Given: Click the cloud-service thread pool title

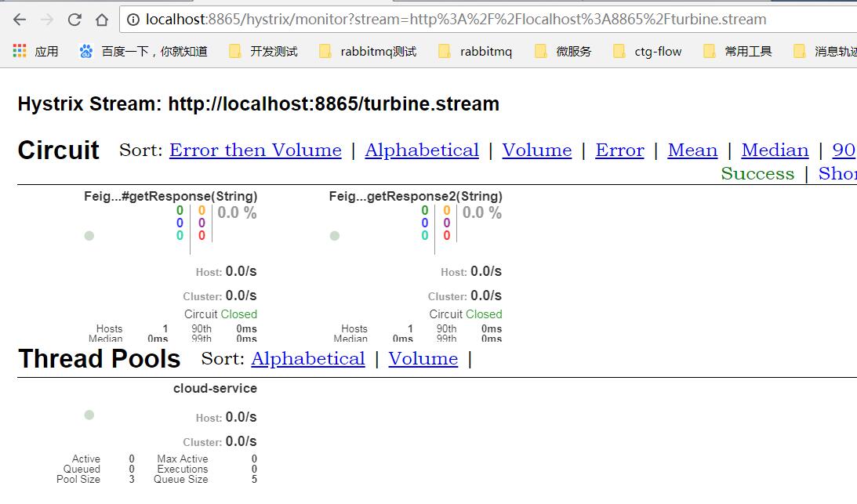Looking at the screenshot, I should [x=216, y=388].
